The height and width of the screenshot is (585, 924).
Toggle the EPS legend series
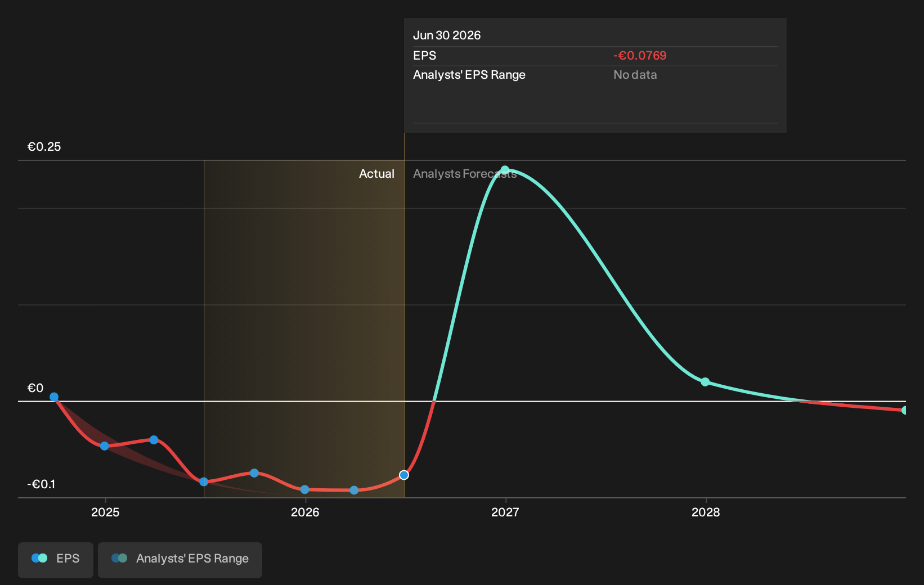pos(56,560)
